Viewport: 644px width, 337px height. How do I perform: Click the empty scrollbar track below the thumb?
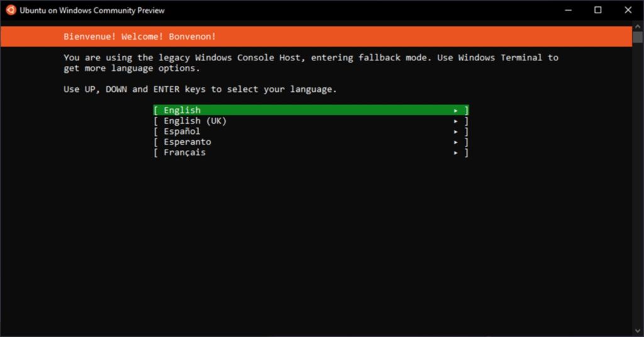point(638,189)
